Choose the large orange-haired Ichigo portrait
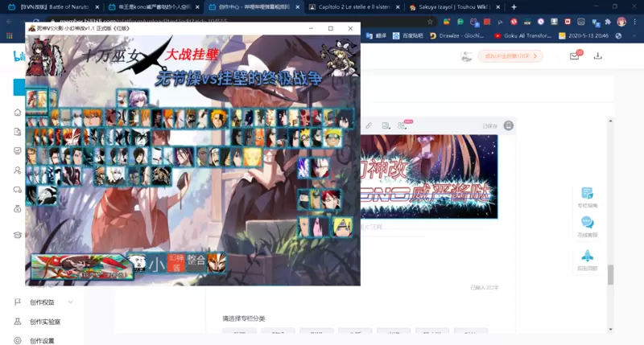The height and width of the screenshot is (345, 644). (93, 117)
